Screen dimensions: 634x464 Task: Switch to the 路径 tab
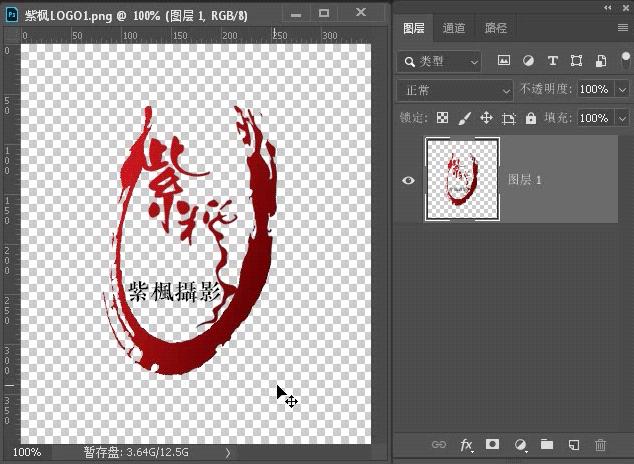pyautogui.click(x=495, y=28)
